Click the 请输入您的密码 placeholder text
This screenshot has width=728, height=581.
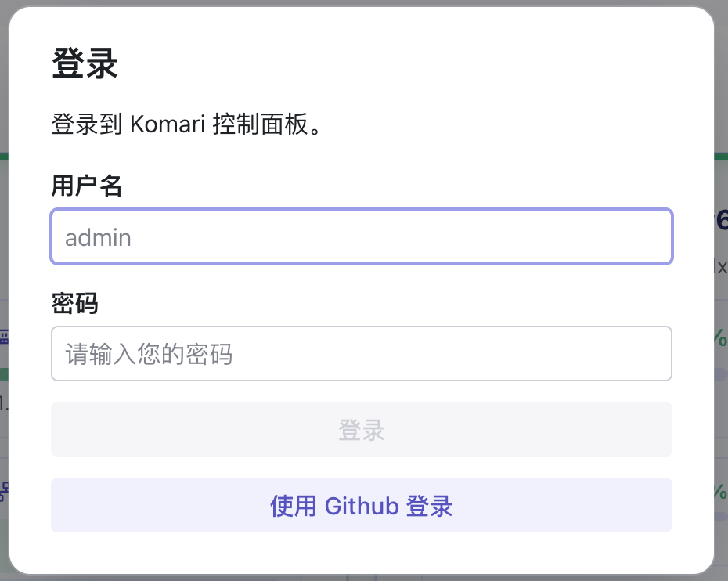click(149, 355)
